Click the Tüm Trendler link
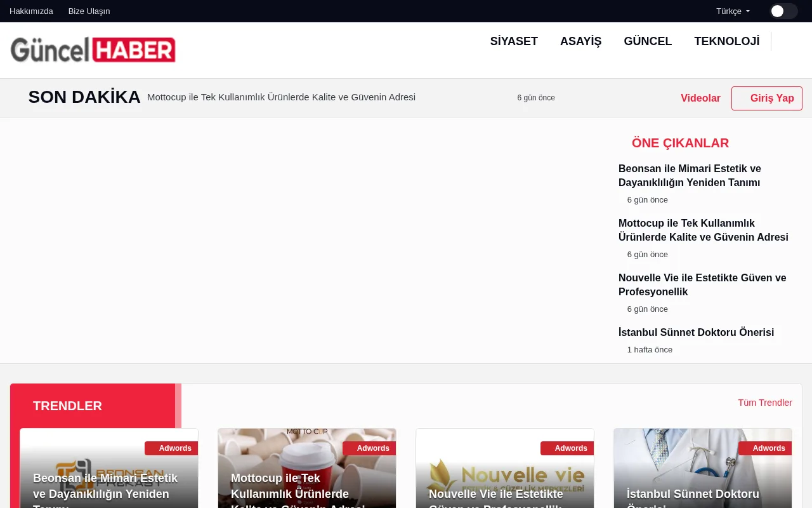 coord(765,403)
